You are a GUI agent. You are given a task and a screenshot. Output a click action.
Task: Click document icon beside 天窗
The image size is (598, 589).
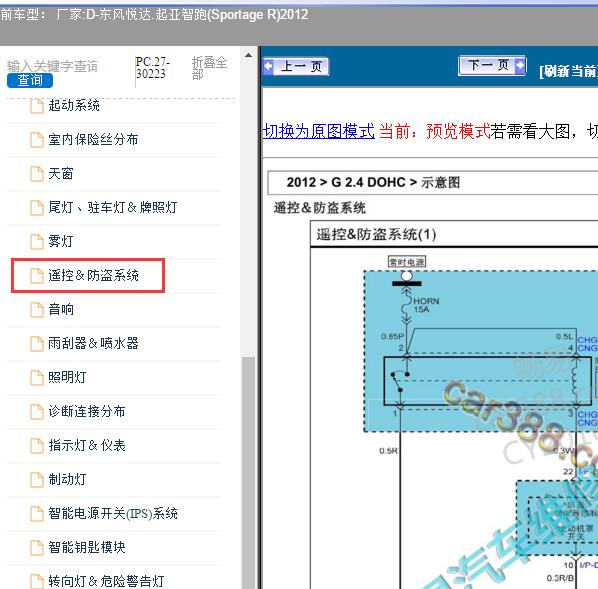point(37,174)
